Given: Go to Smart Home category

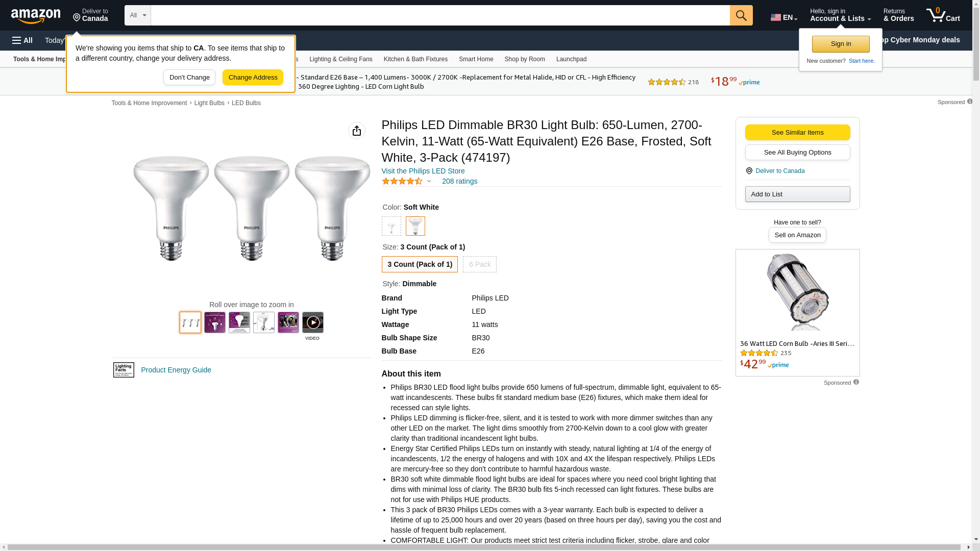Looking at the screenshot, I should 476,59.
